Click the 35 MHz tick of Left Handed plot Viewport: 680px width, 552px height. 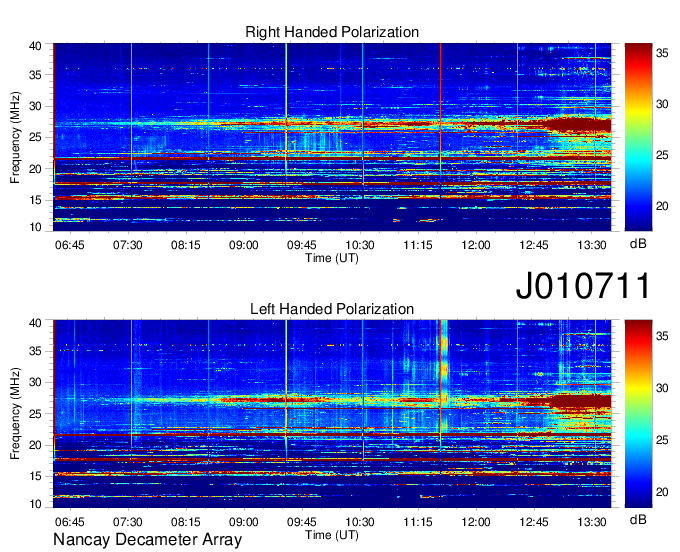[36, 351]
